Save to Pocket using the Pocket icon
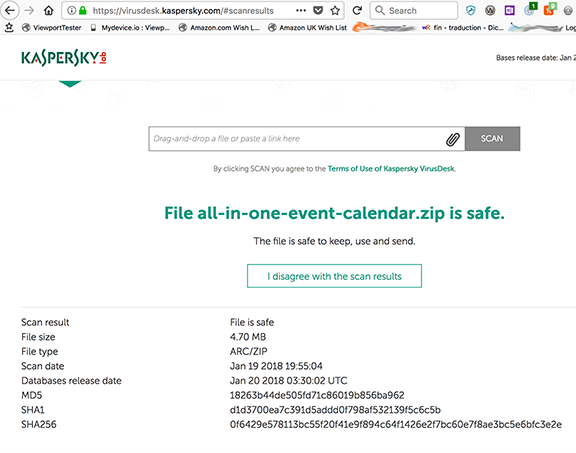 tap(318, 11)
